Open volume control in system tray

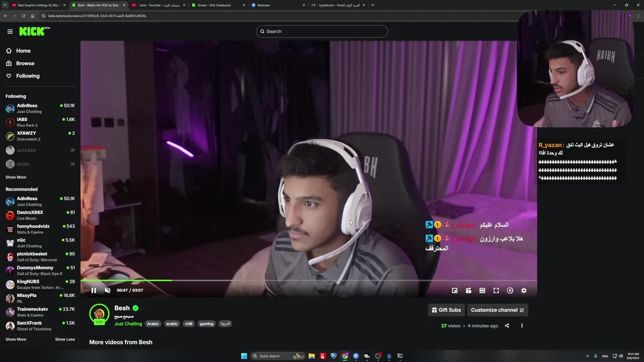pyautogui.click(x=621, y=356)
